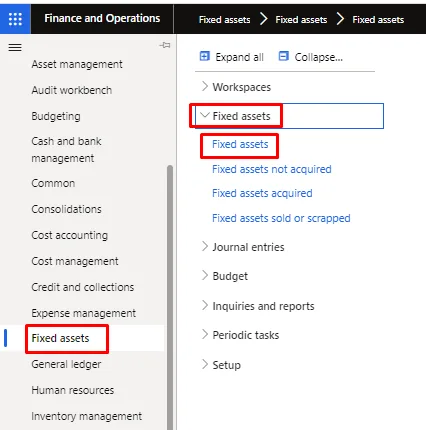Open the Fixed assets list link
Image resolution: width=426 pixels, height=430 pixels.
[240, 144]
